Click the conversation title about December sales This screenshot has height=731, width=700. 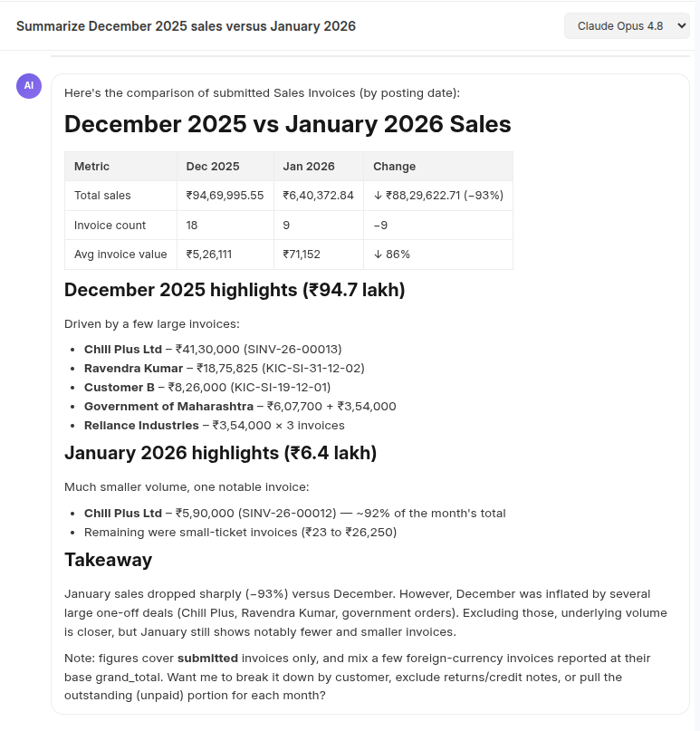186,26
